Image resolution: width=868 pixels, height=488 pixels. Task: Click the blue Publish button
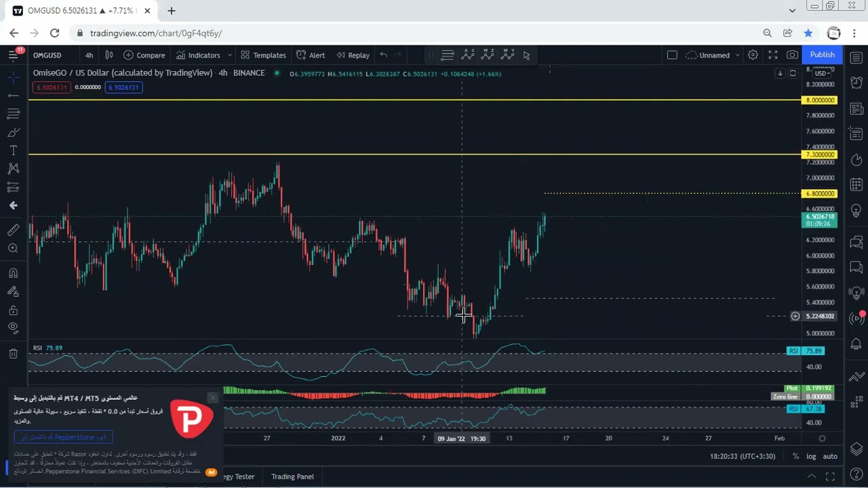822,55
